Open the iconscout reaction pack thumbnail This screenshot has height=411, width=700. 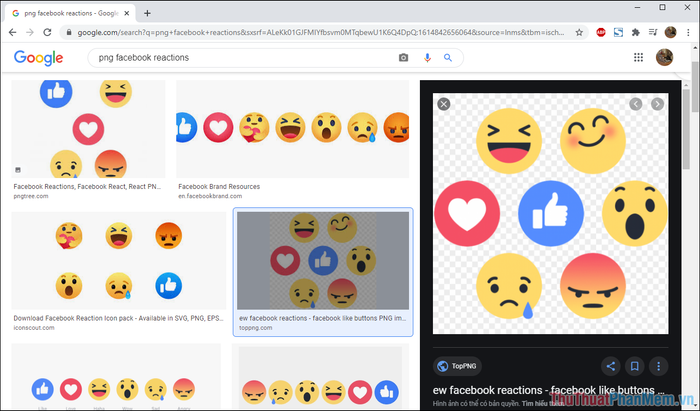click(x=119, y=261)
